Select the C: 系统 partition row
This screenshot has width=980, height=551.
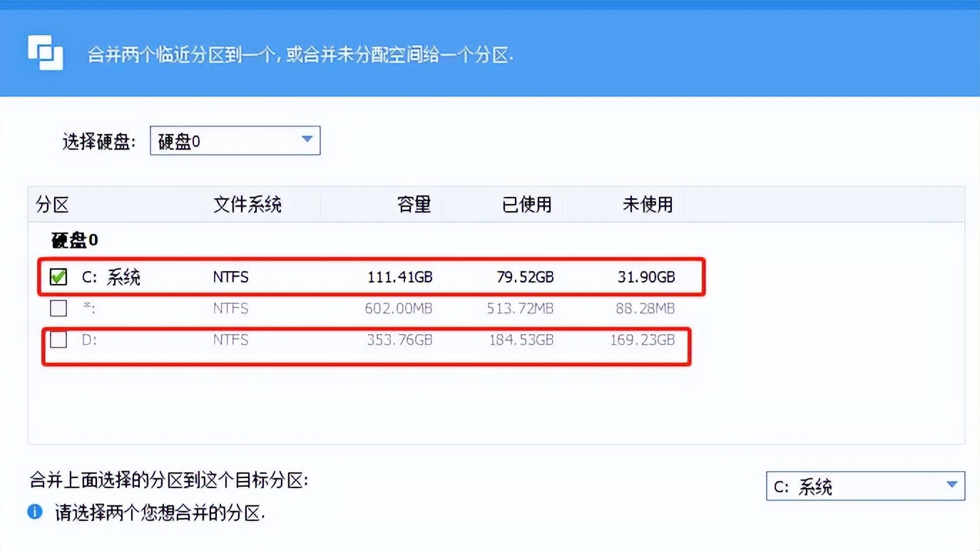point(285,277)
